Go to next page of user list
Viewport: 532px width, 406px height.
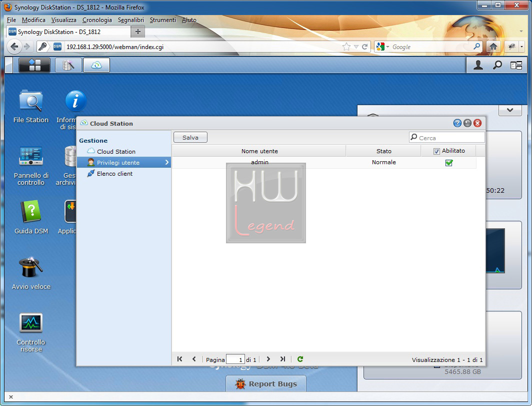pyautogui.click(x=268, y=359)
